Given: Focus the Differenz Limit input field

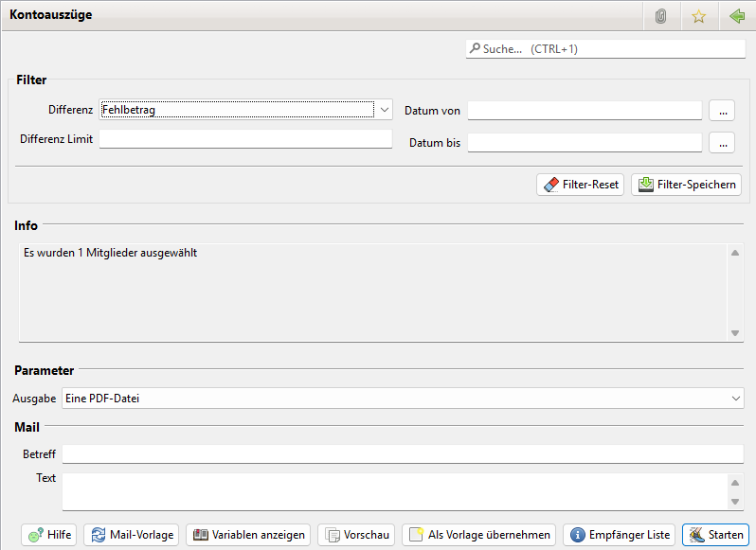Looking at the screenshot, I should [245, 139].
